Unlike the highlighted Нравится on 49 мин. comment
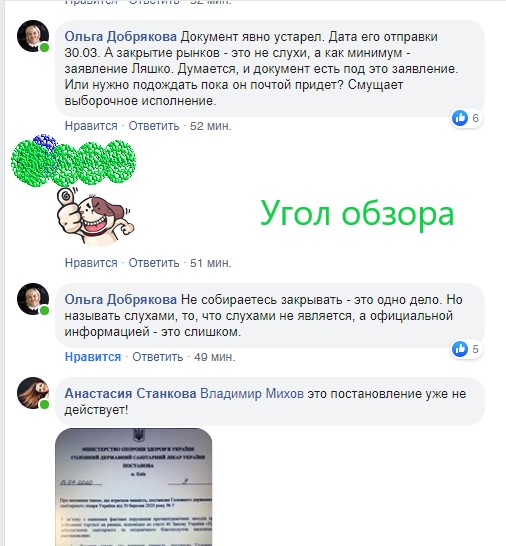506x546 pixels. coord(93,357)
